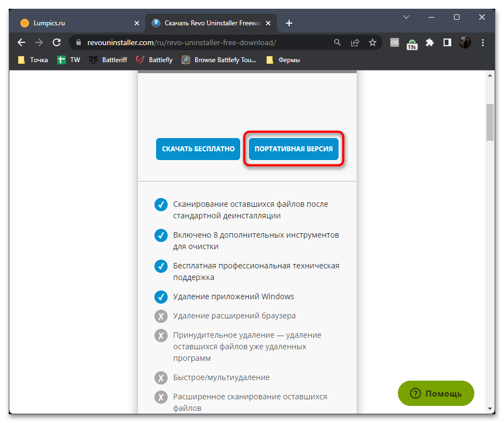Open Chrome's three-dot menu
Image resolution: width=504 pixels, height=423 pixels.
(x=483, y=42)
